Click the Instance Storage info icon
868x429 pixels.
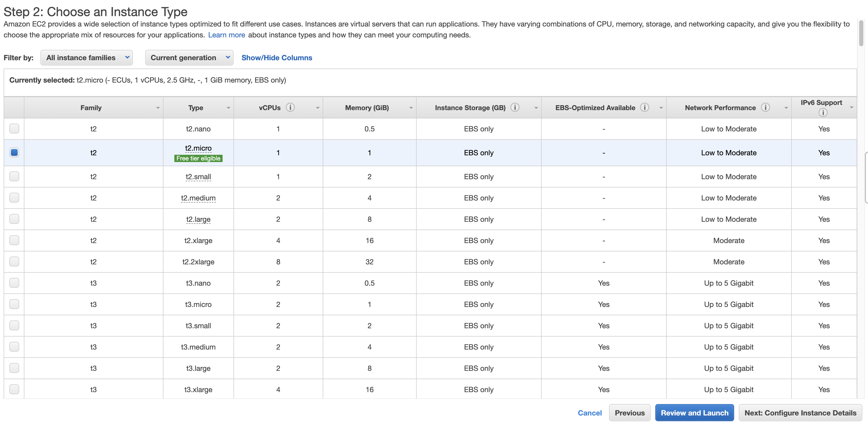point(514,107)
